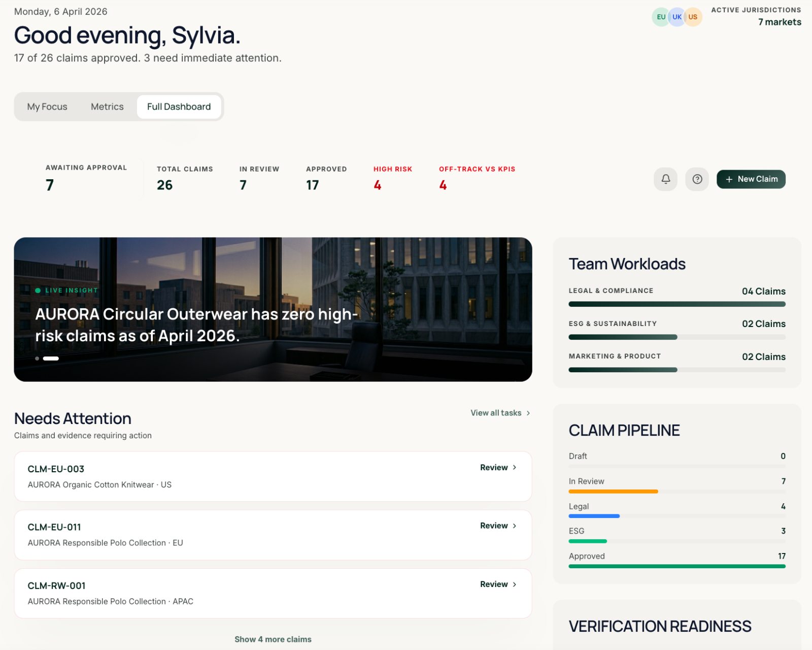This screenshot has width=812, height=650.
Task: Click the chevron beside View all tasks
Action: click(x=528, y=413)
